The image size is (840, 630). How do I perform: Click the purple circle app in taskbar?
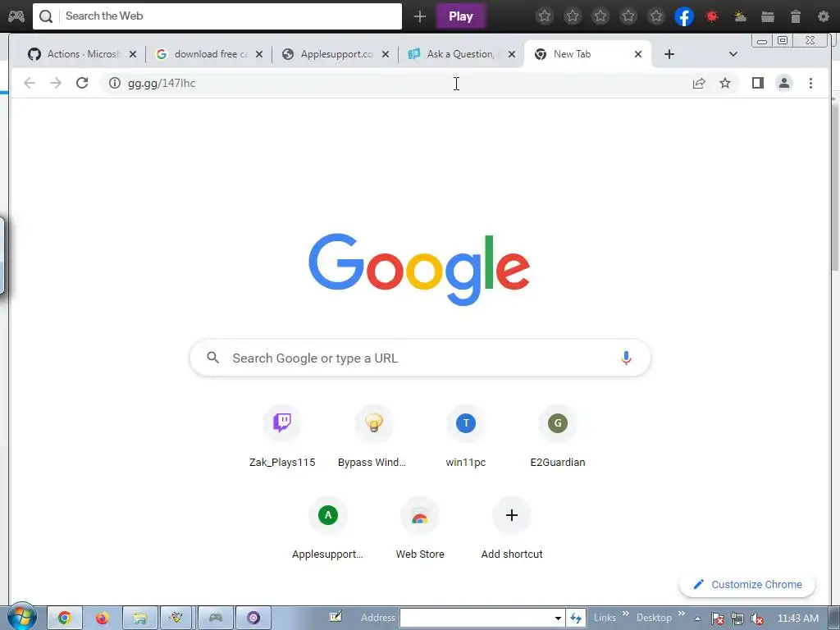coord(253,619)
